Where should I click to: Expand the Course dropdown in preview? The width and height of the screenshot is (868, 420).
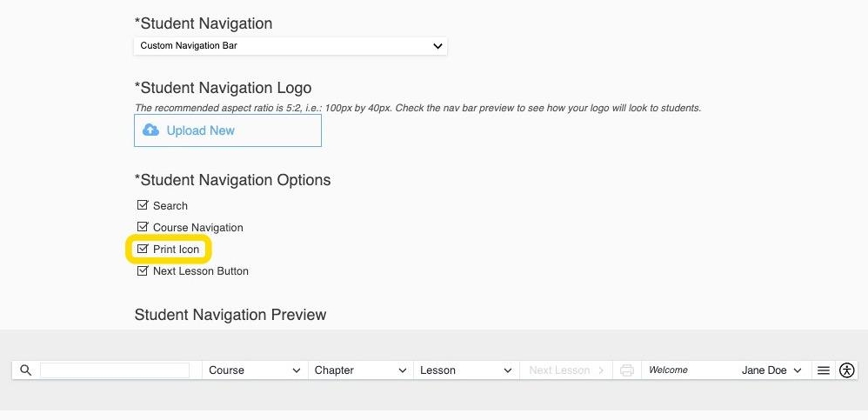(255, 370)
